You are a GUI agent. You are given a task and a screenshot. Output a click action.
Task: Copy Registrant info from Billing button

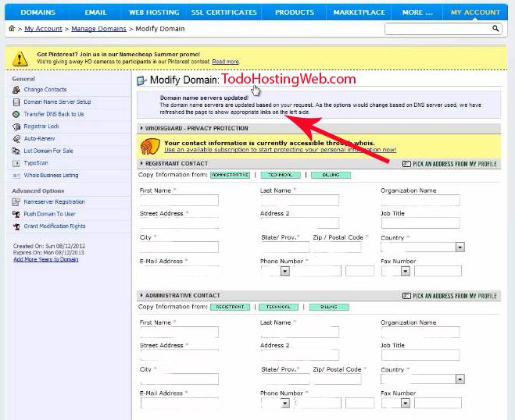point(331,175)
